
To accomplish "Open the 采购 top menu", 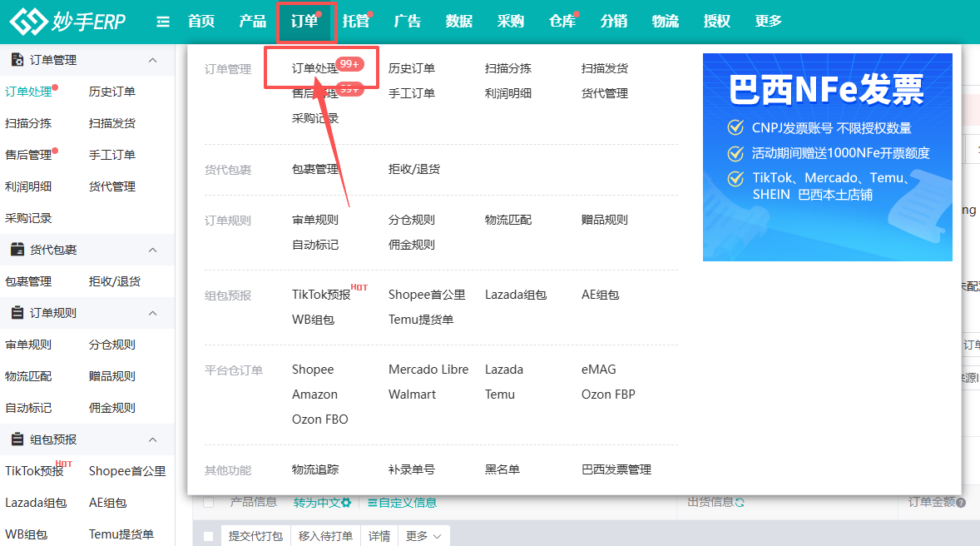I will [511, 22].
